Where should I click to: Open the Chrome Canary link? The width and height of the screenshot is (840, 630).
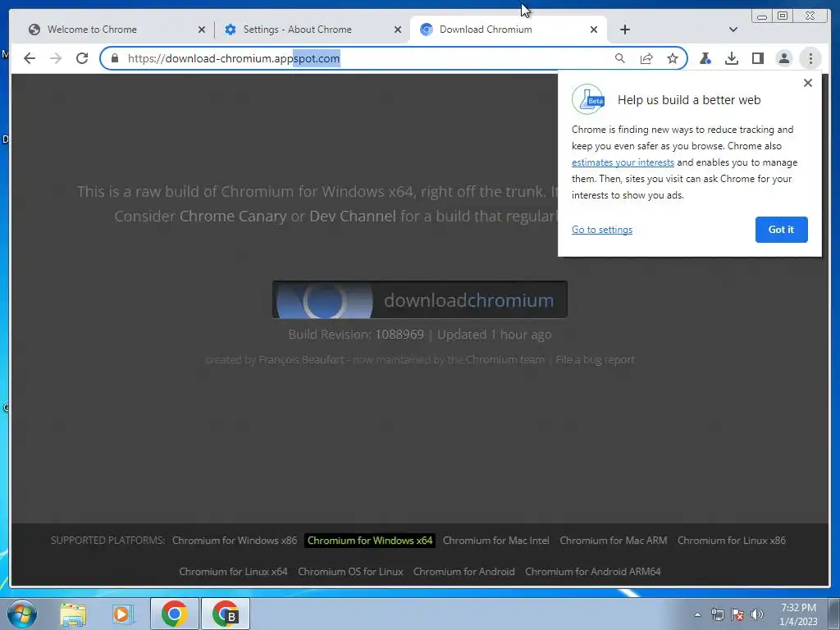[233, 217]
